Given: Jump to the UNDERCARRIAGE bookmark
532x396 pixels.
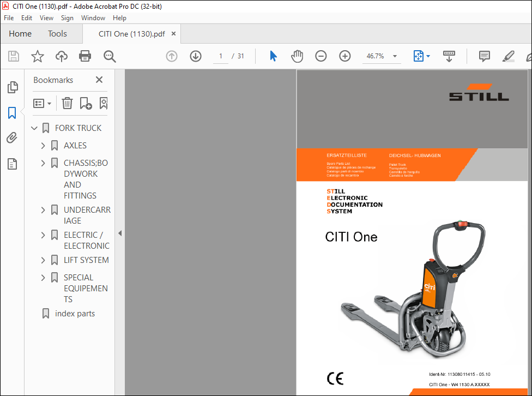Looking at the screenshot, I should click(x=87, y=215).
